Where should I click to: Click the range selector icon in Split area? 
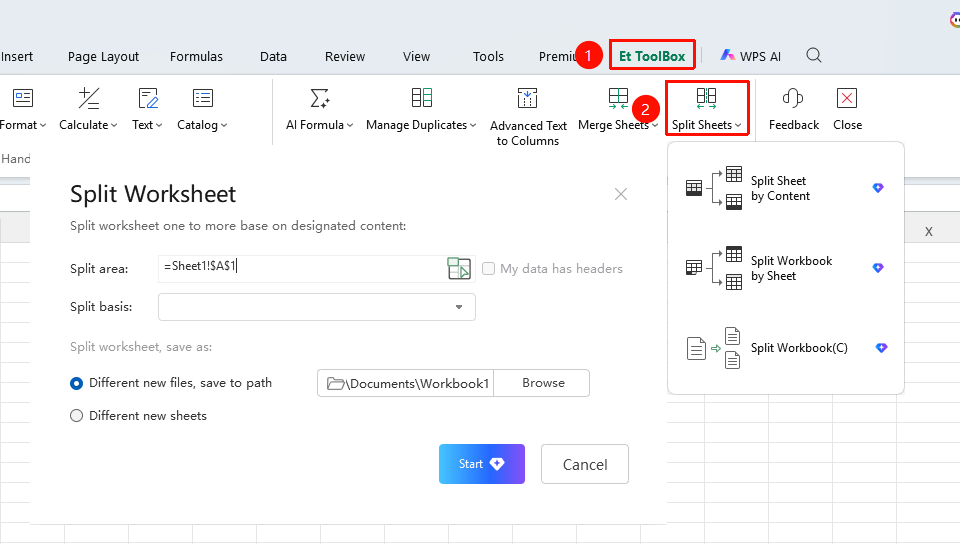(x=459, y=269)
